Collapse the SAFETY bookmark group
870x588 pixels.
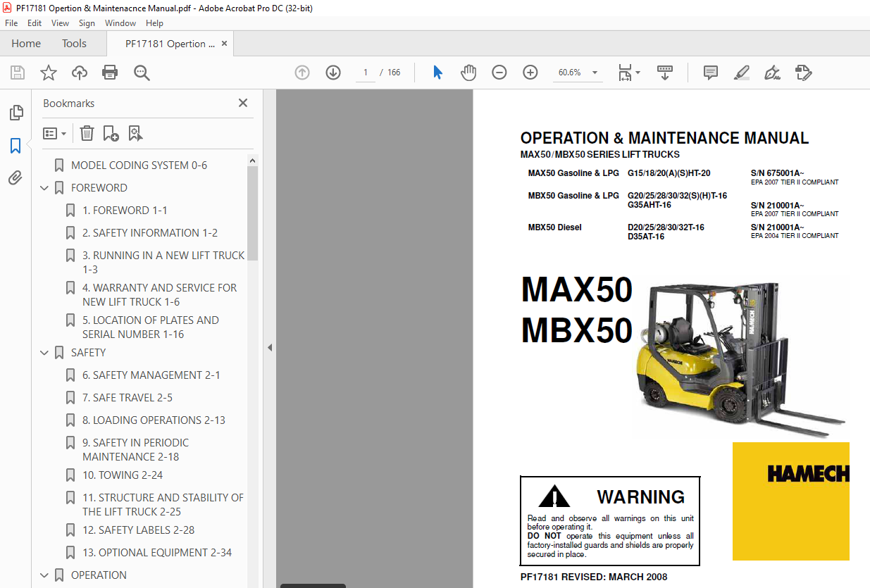44,353
